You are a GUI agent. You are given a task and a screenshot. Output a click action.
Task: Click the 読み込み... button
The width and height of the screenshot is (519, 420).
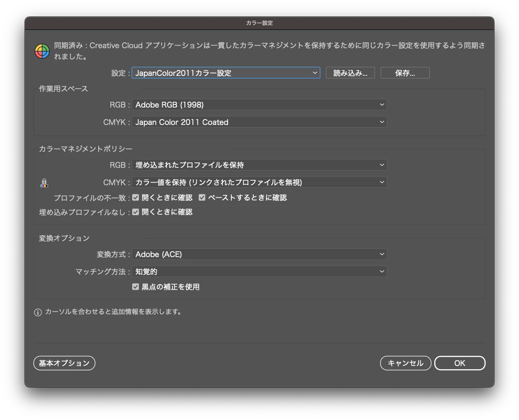pos(350,73)
